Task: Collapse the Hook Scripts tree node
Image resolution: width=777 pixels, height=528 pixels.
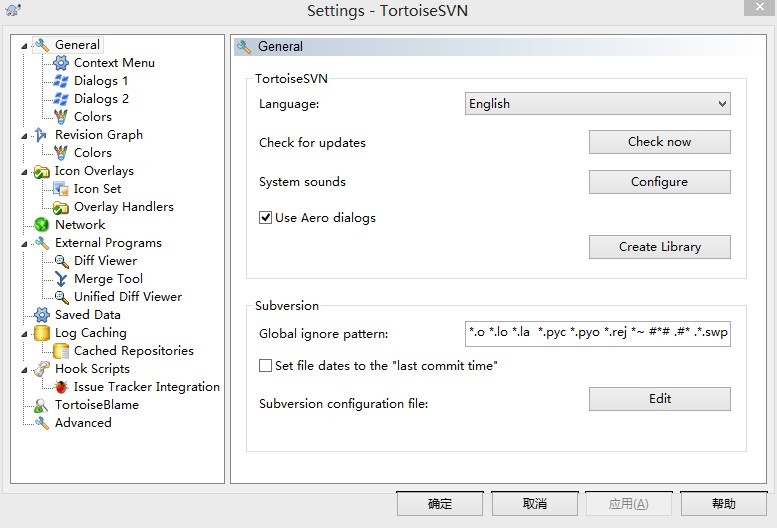Action: (x=24, y=370)
